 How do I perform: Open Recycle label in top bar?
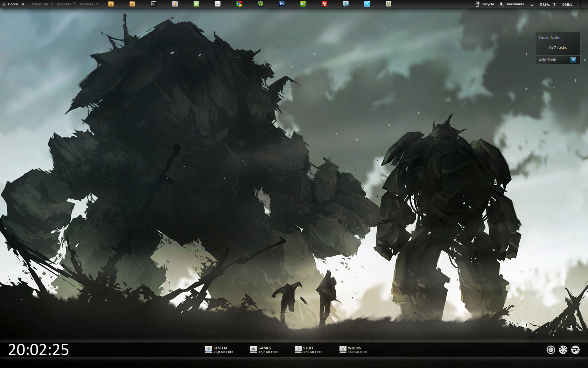(x=488, y=4)
